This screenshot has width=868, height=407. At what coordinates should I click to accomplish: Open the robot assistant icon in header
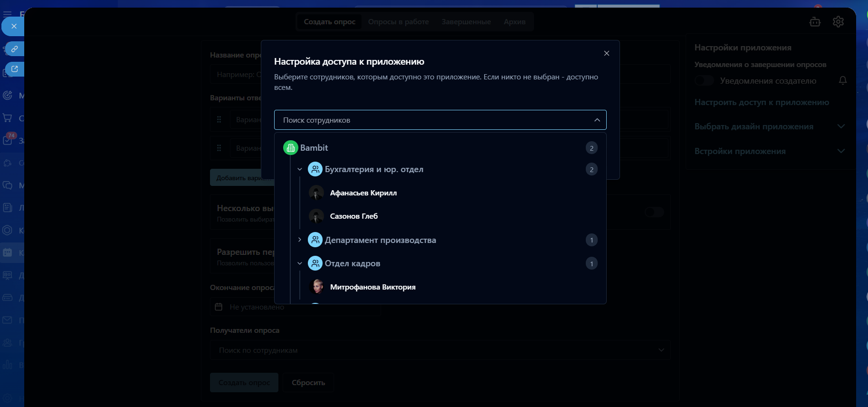[815, 22]
